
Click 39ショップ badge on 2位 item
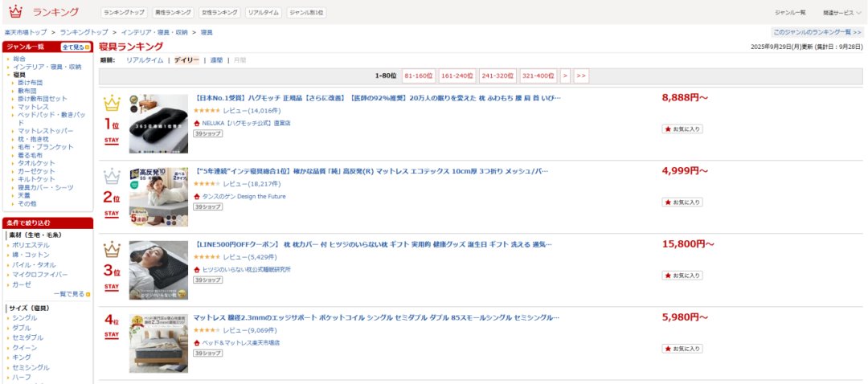[207, 206]
